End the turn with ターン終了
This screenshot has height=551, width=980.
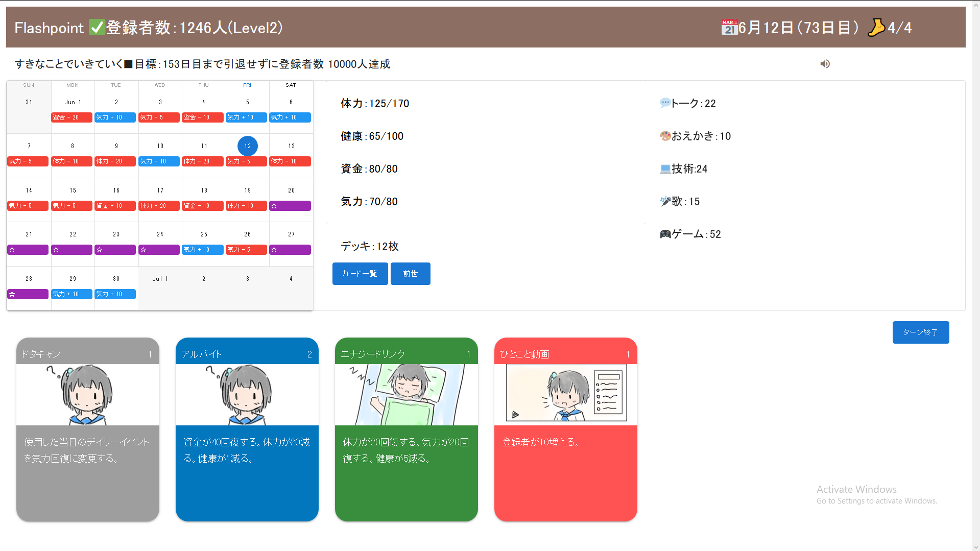(921, 332)
